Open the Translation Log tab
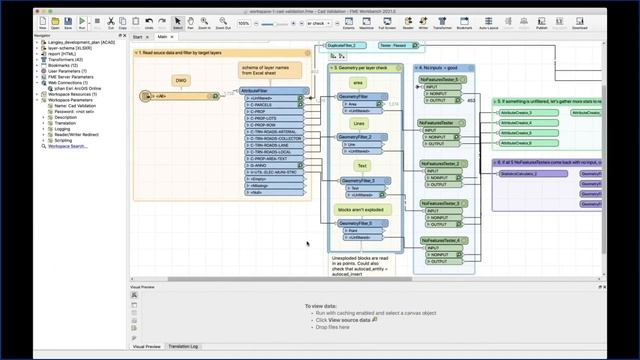 click(x=183, y=347)
